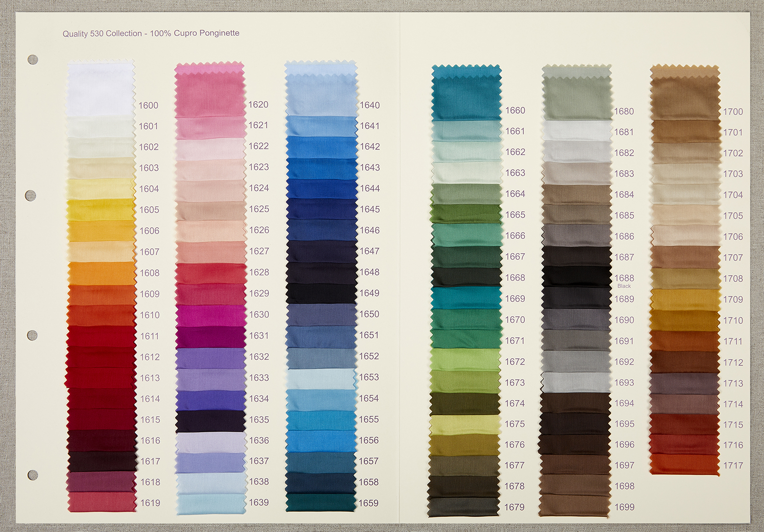Image resolution: width=764 pixels, height=532 pixels.
Task: Pick the mauve swatch 1713
Action: tap(685, 383)
